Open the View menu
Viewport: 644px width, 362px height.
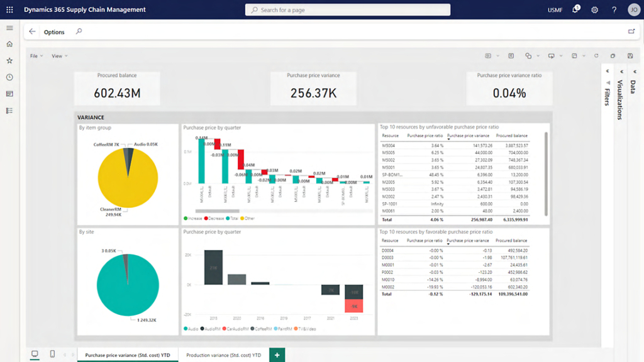coord(58,55)
